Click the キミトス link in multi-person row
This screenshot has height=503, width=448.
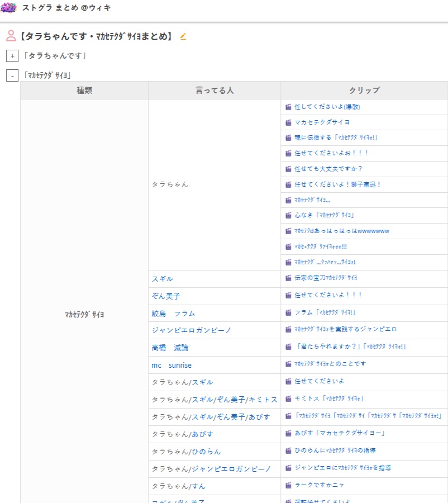coord(263,400)
